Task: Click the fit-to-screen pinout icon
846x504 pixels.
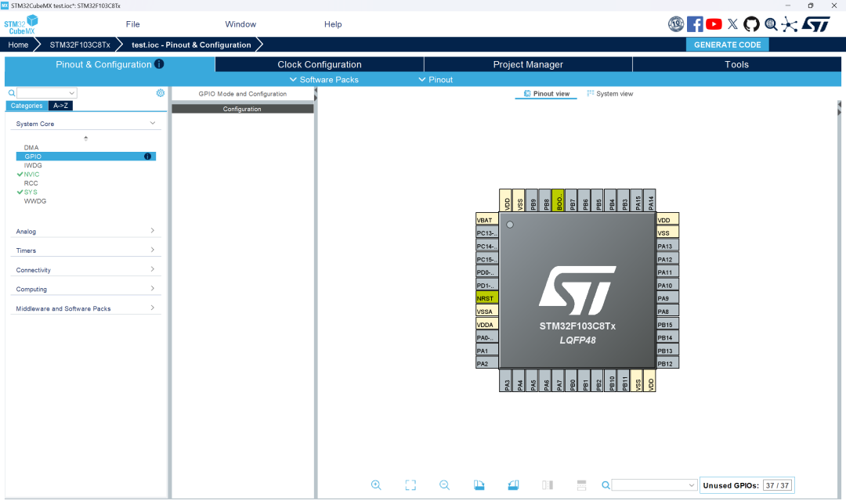Action: (x=410, y=485)
